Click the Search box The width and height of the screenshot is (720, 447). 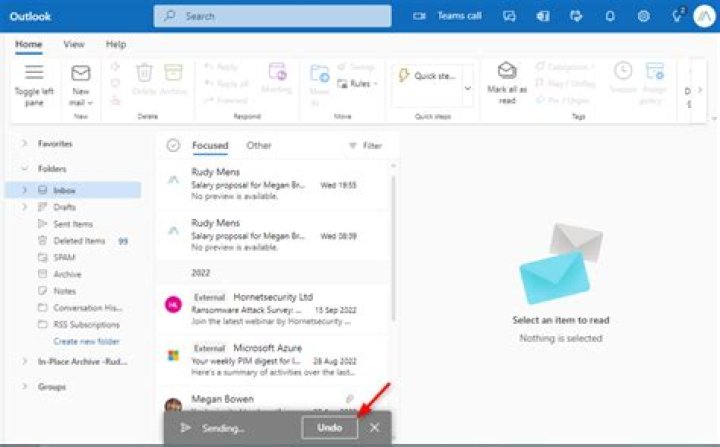coord(272,16)
